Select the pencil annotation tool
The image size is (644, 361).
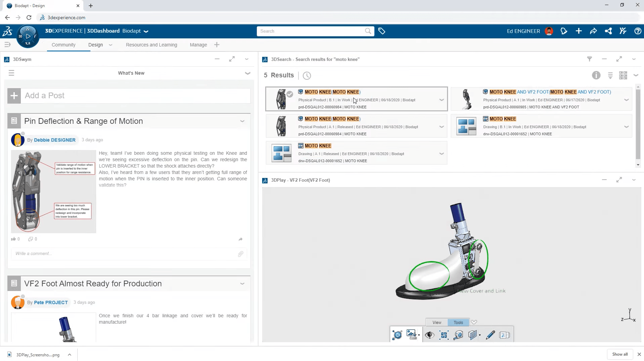[490, 335]
